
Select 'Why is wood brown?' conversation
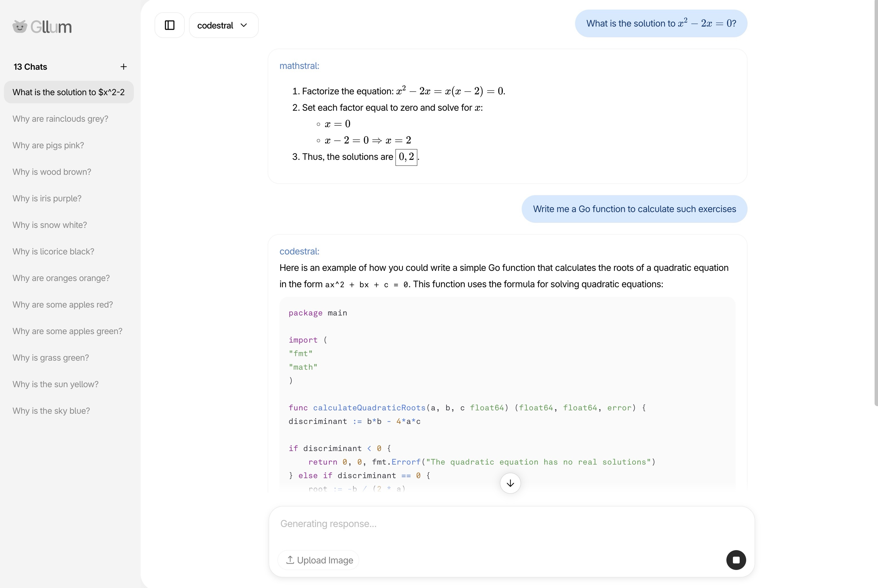(x=52, y=172)
